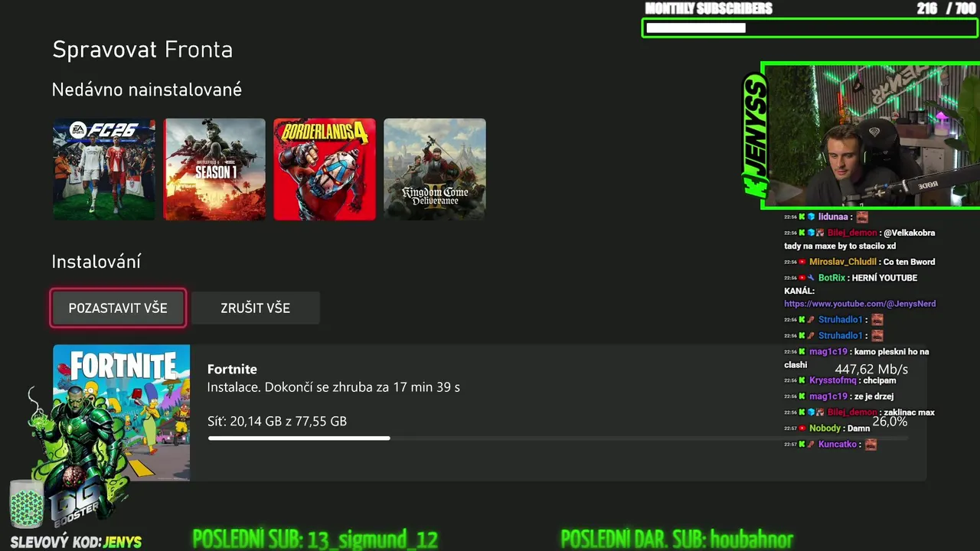Click 'POSLEDNÍ SUB: 13_sigmund_12' banner
Image resolution: width=980 pixels, height=551 pixels.
coord(315,539)
